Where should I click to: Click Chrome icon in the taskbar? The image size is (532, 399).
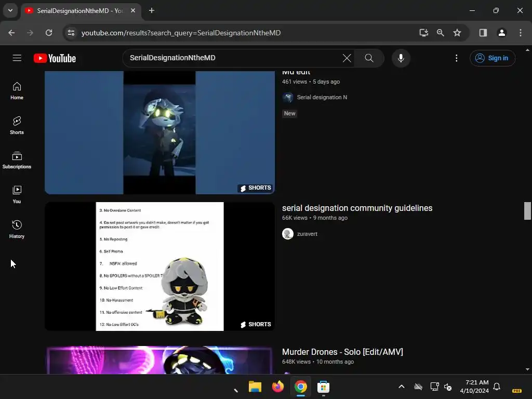[301, 387]
